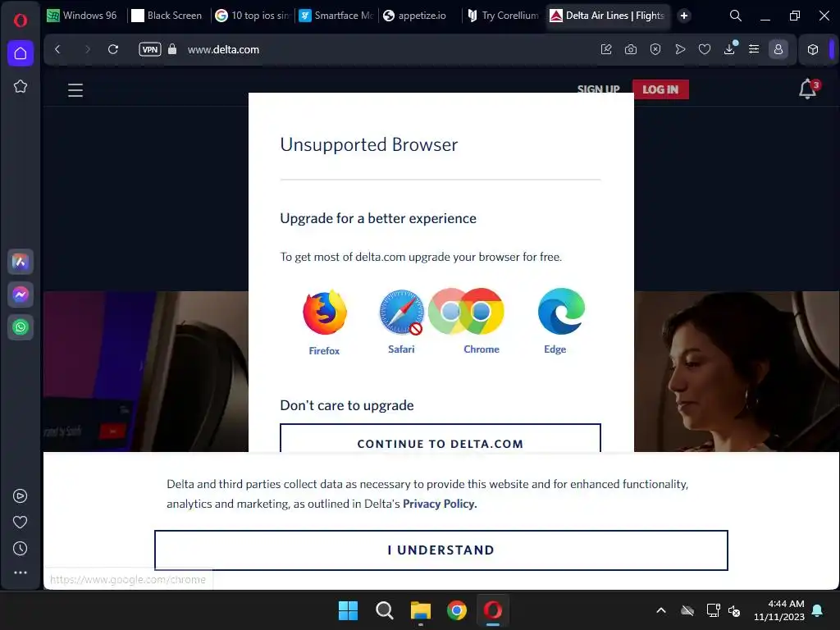840x630 pixels.
Task: Open Google Chrome from taskbar
Action: [x=457, y=610]
